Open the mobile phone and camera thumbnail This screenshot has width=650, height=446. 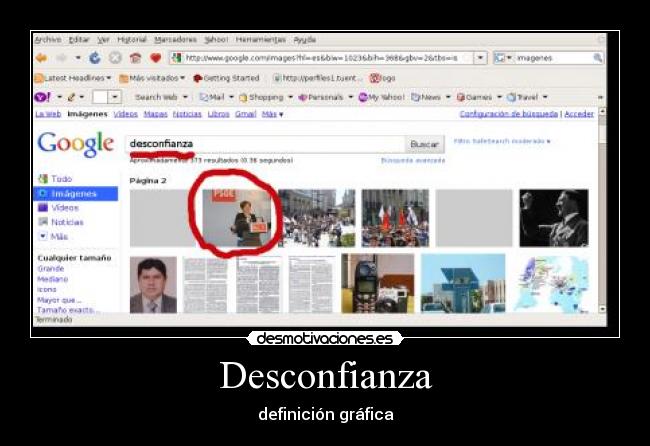(x=378, y=283)
